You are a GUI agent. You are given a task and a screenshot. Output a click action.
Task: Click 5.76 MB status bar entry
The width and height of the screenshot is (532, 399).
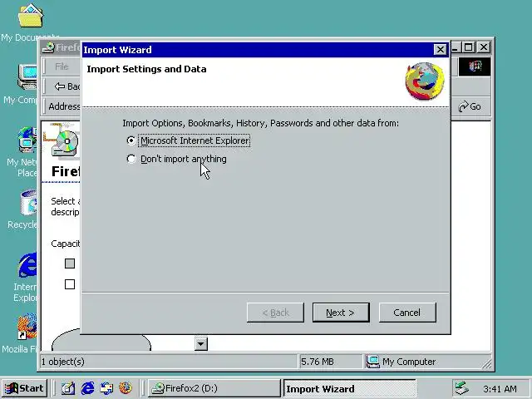pyautogui.click(x=318, y=362)
